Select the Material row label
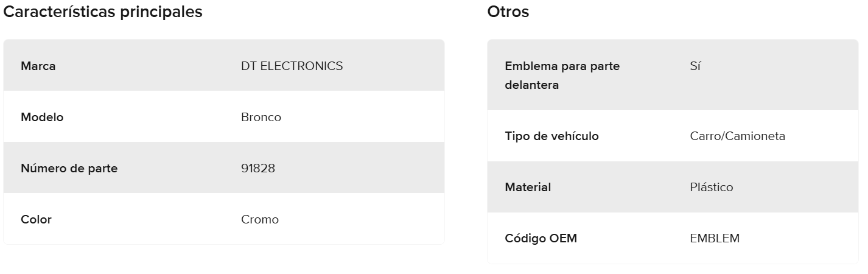The image size is (868, 274). coord(528,187)
